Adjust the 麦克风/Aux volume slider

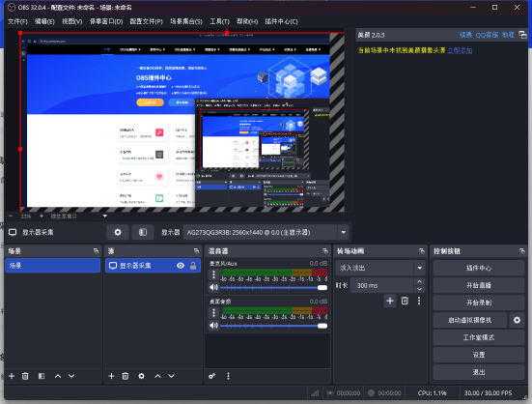pyautogui.click(x=274, y=288)
